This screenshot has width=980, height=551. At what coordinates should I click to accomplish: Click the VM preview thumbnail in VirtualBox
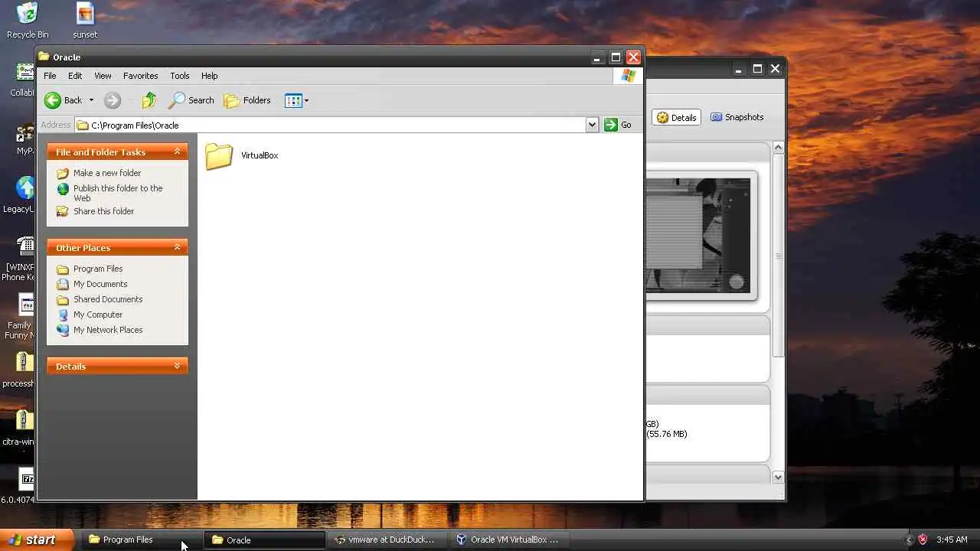[x=699, y=235]
